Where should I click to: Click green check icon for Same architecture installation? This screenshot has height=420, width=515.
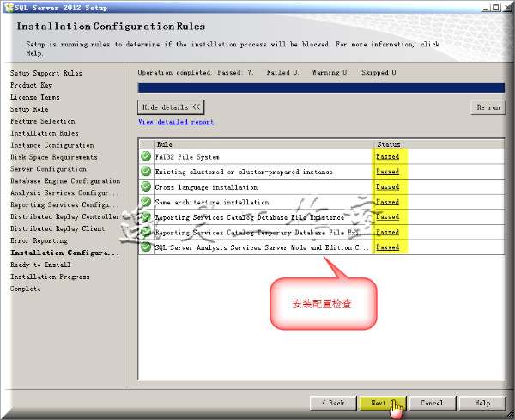(x=146, y=202)
